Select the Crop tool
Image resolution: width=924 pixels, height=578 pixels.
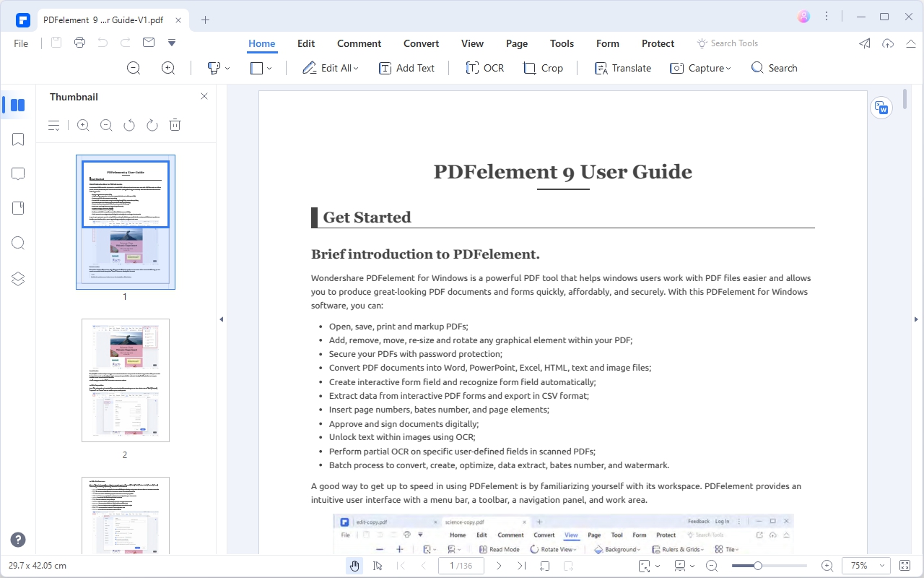coord(543,68)
